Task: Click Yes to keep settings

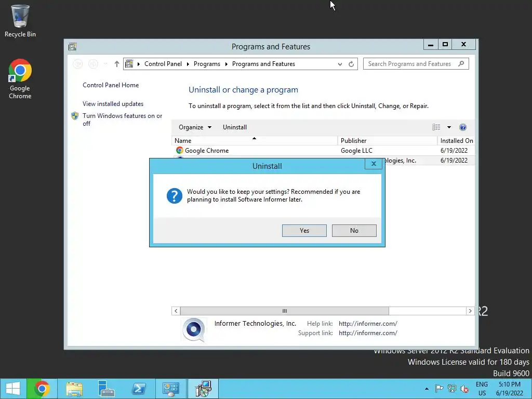Action: click(304, 230)
